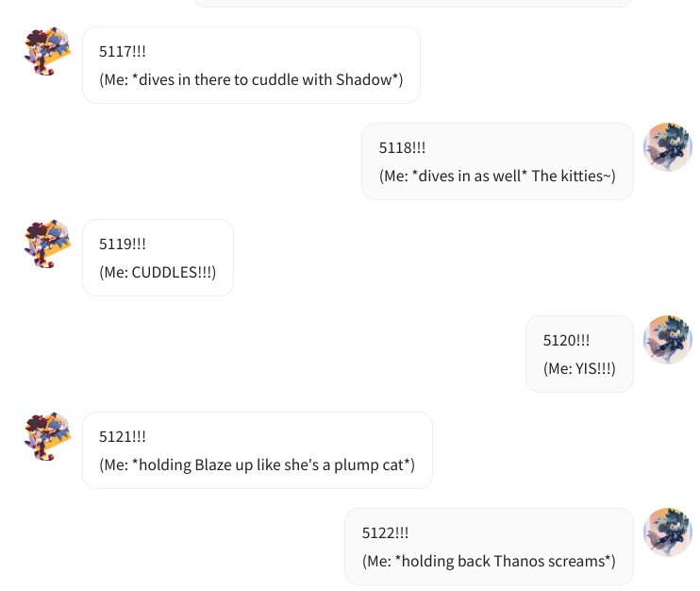
Task: Click the "5121!!!" count line
Action: click(x=123, y=436)
